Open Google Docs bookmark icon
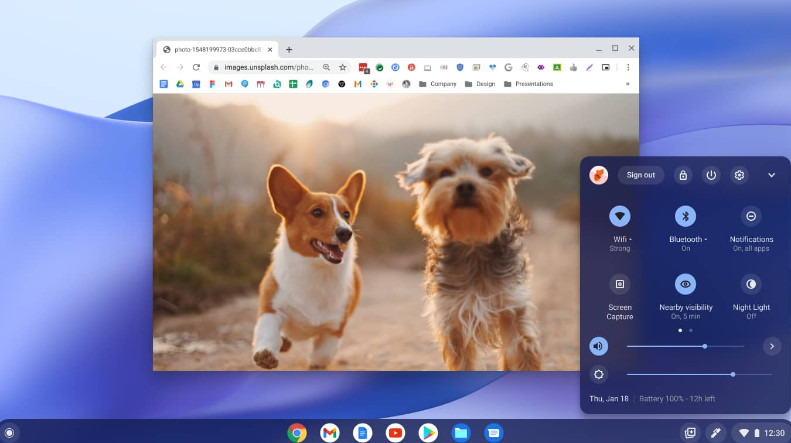 tap(163, 84)
